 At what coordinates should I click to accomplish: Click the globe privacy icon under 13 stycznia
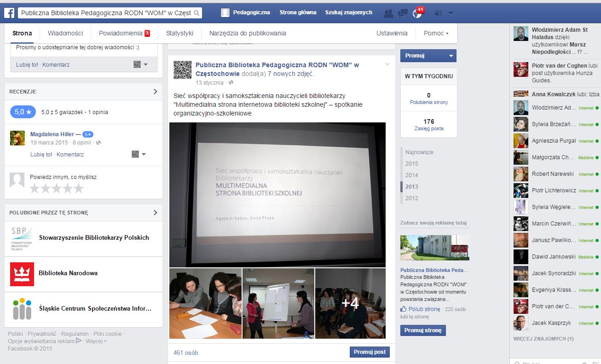click(x=231, y=83)
